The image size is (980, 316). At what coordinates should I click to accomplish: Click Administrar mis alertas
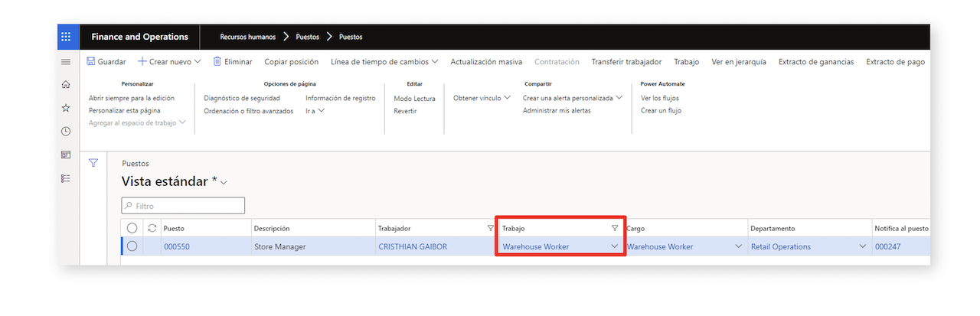pos(557,110)
